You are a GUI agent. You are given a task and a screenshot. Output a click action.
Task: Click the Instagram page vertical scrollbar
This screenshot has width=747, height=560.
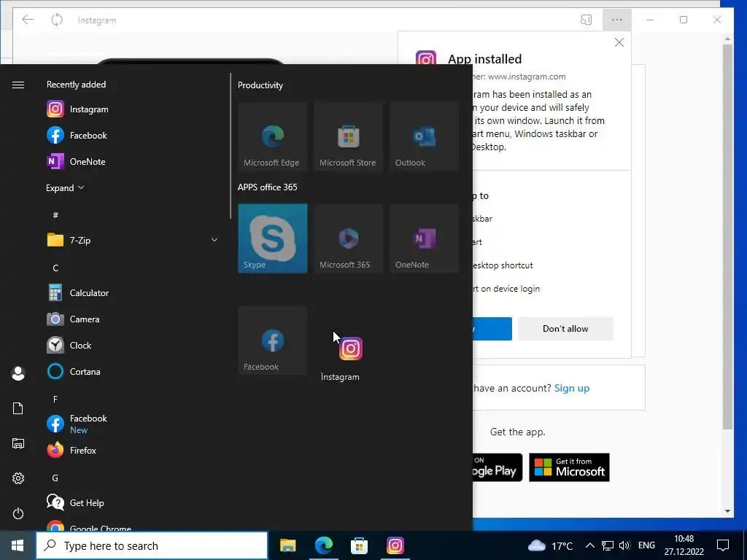coord(727,237)
